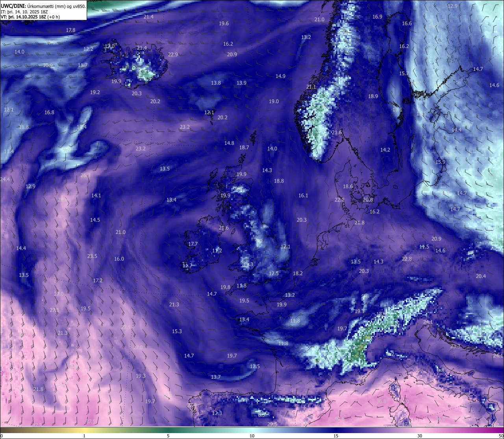Select the 18.8 value in North Sea
The height and width of the screenshot is (439, 504).
tap(279, 181)
